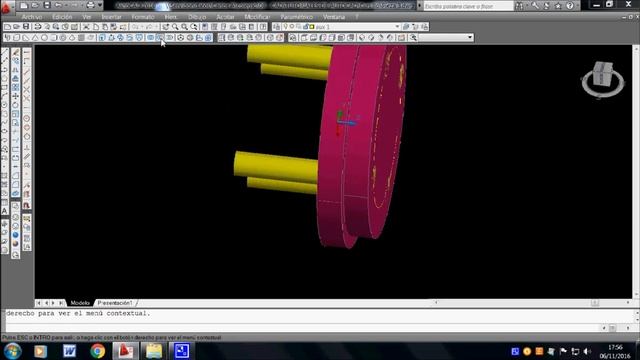Viewport: 640px width, 360px height.
Task: Click the Layer Previous icon
Action: coord(416,27)
